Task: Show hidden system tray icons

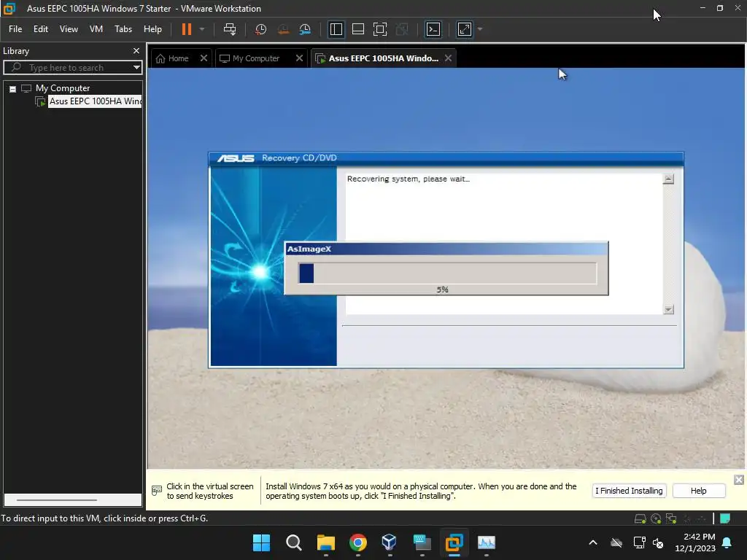Action: pos(593,542)
